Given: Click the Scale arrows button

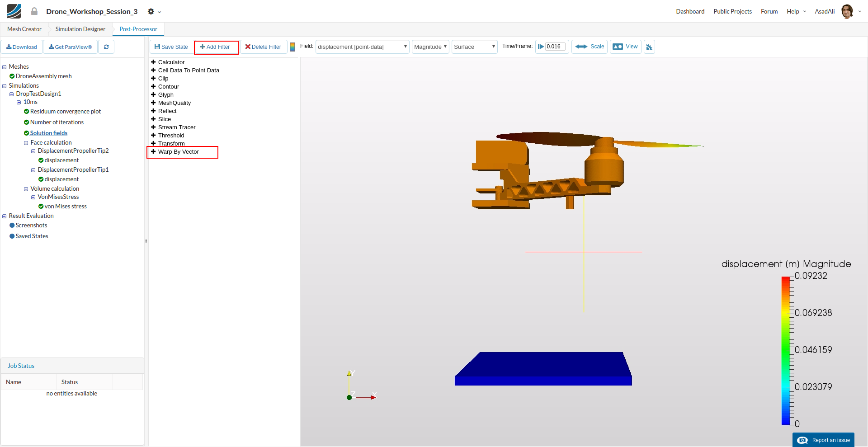Looking at the screenshot, I should [x=590, y=47].
